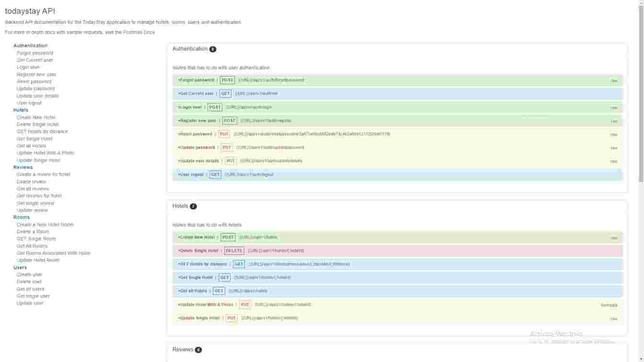Expand the Create New Hotel POST endpoint row
644x362 pixels.
pyautogui.click(x=397, y=237)
